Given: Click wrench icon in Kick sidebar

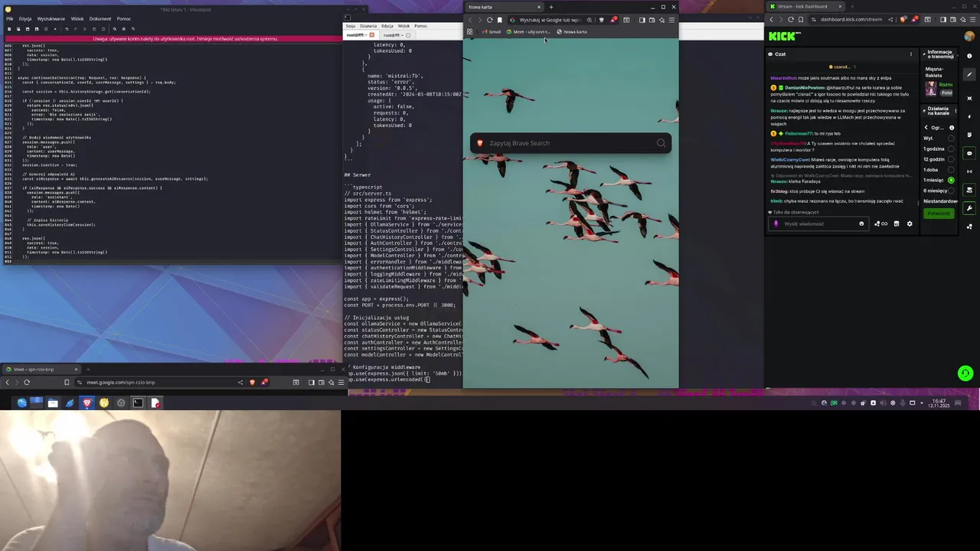Looking at the screenshot, I should (x=969, y=208).
